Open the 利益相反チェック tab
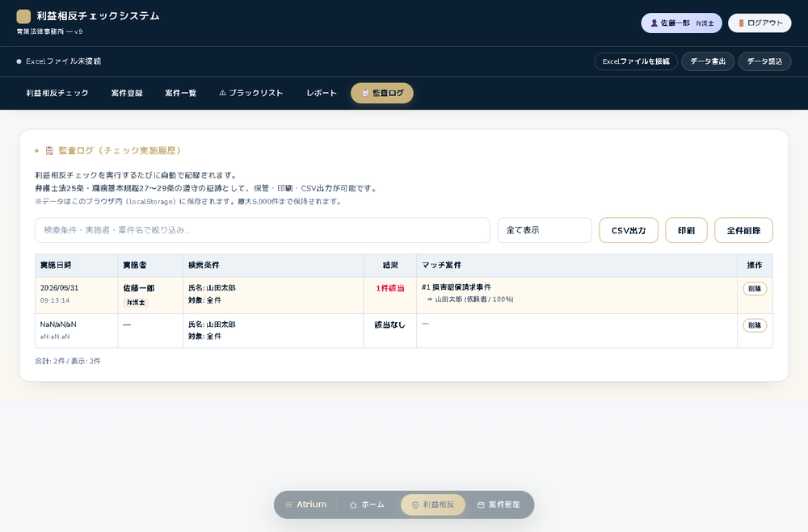The height and width of the screenshot is (532, 808). coord(57,93)
